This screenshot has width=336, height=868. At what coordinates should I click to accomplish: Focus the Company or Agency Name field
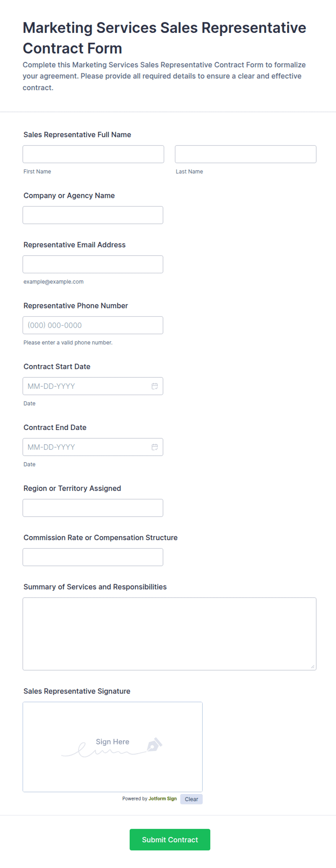93,215
